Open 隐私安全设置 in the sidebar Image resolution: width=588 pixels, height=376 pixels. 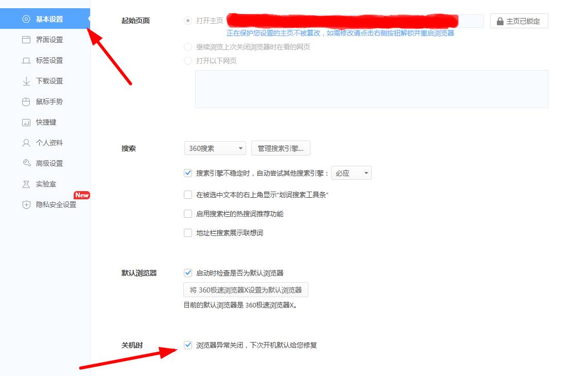(56, 204)
